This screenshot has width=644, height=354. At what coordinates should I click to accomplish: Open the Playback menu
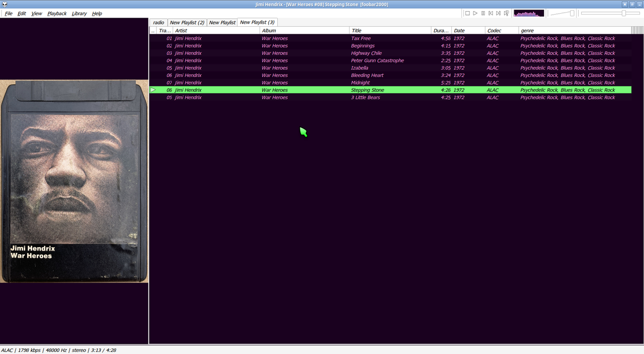57,14
